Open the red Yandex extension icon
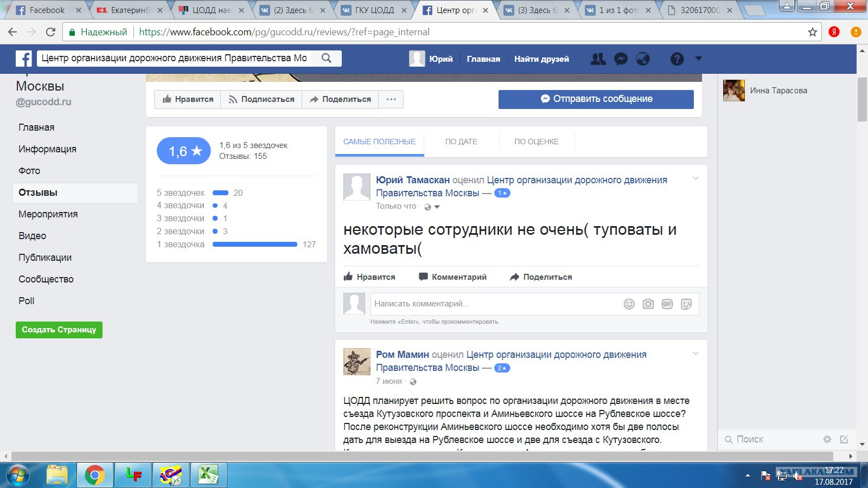Image resolution: width=868 pixels, height=488 pixels. coord(834,32)
